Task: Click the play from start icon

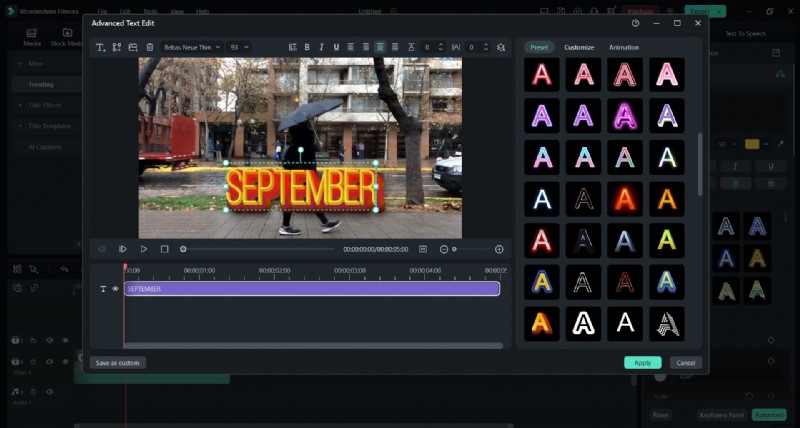Action: coord(122,249)
